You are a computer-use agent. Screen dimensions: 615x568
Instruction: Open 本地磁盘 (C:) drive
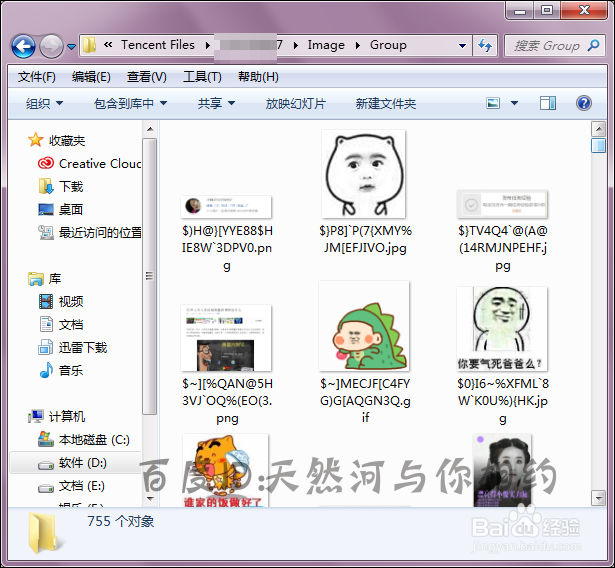click(94, 440)
